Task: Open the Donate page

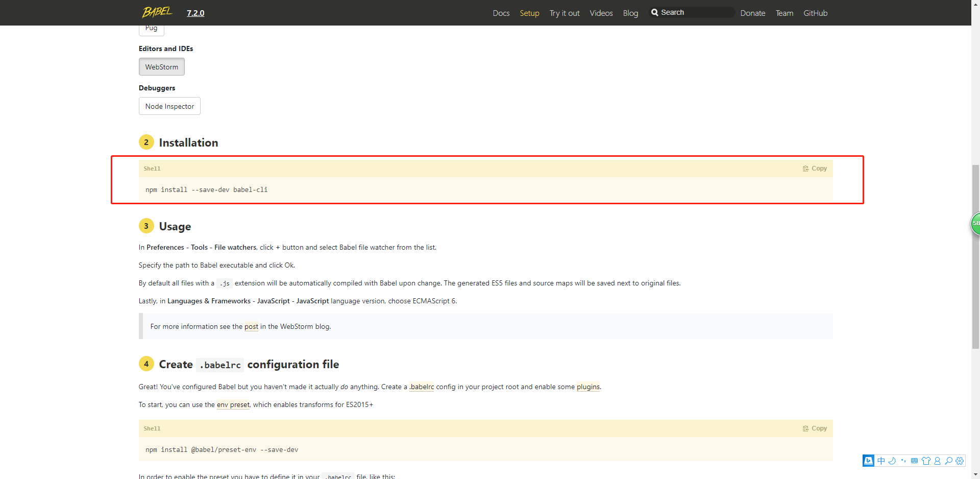Action: point(753,13)
